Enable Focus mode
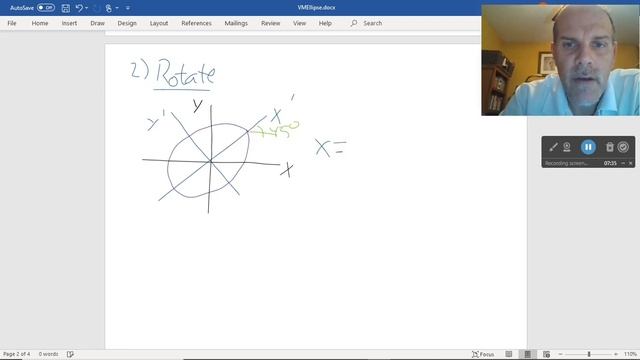Viewport: 640px width, 360px height. pyautogui.click(x=483, y=354)
